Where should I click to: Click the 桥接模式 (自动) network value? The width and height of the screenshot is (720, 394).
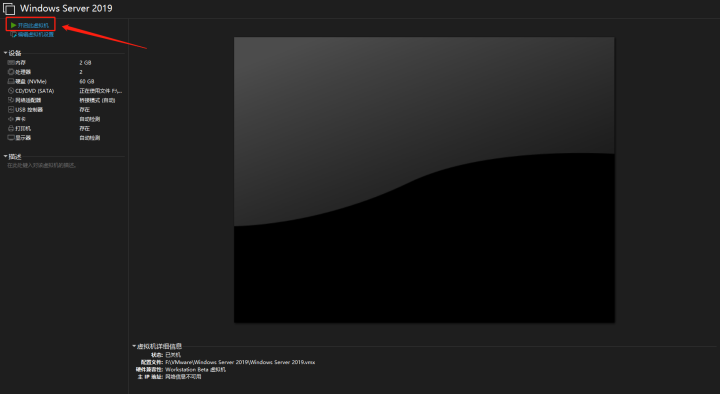97,100
